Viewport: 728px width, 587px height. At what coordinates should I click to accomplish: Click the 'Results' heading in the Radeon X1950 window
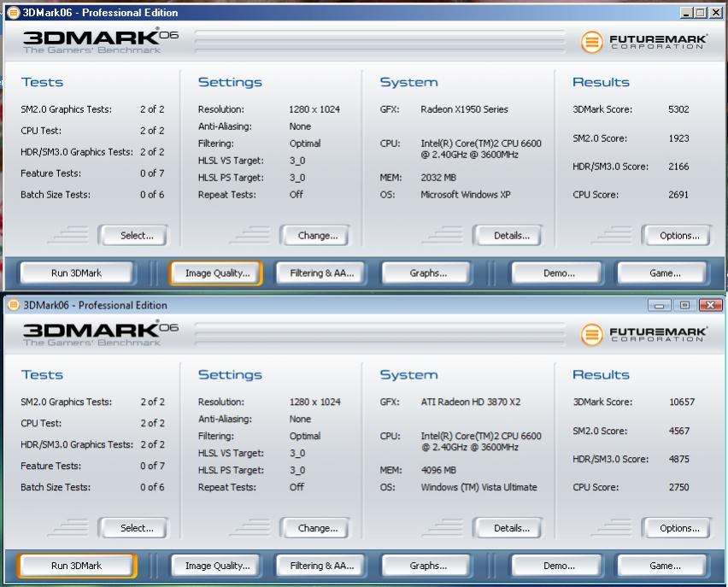[x=601, y=82]
